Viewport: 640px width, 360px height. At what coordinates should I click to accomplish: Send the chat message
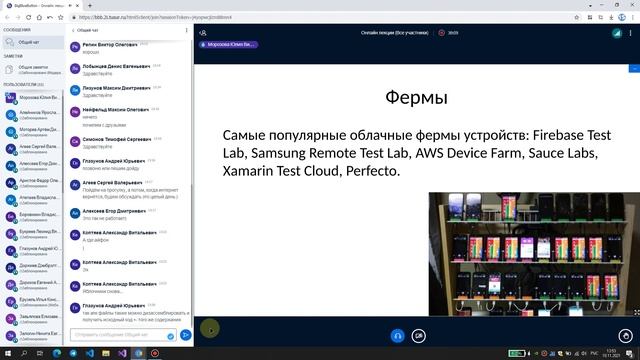[186, 335]
